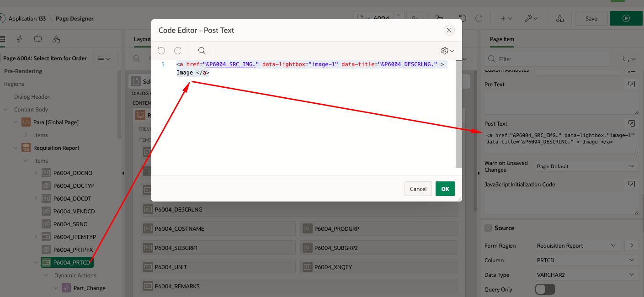Save the page
Screen dimensions: 644x297
point(591,19)
